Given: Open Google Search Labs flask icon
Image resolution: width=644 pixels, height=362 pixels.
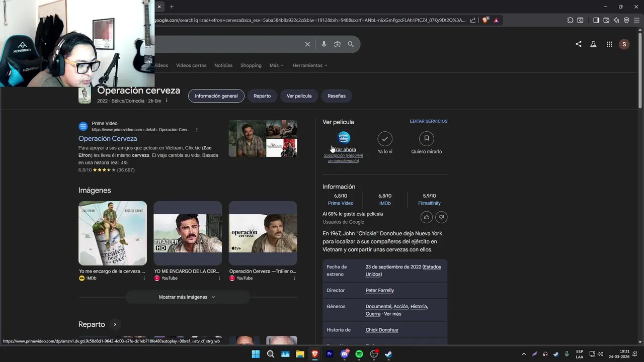Looking at the screenshot, I should 593,44.
